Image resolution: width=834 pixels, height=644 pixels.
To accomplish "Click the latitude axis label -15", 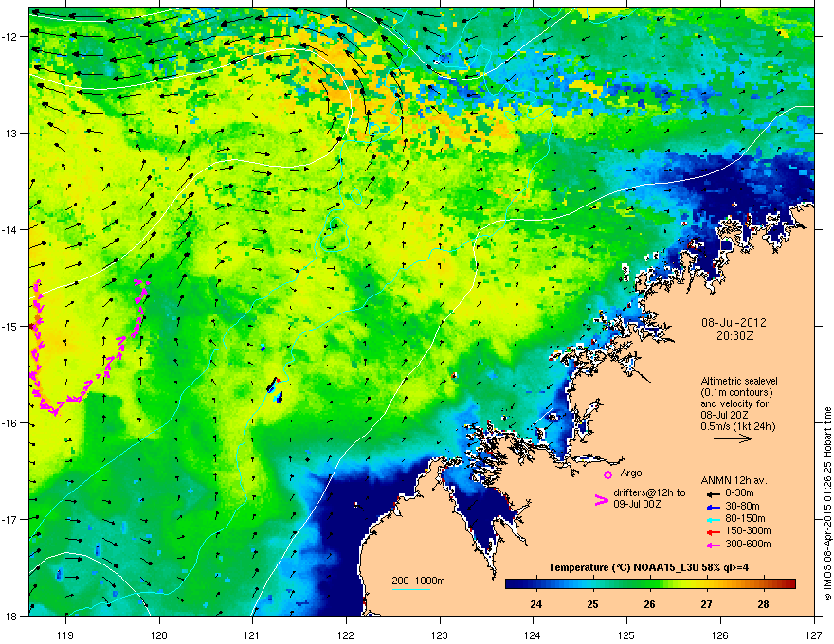I will (9, 326).
